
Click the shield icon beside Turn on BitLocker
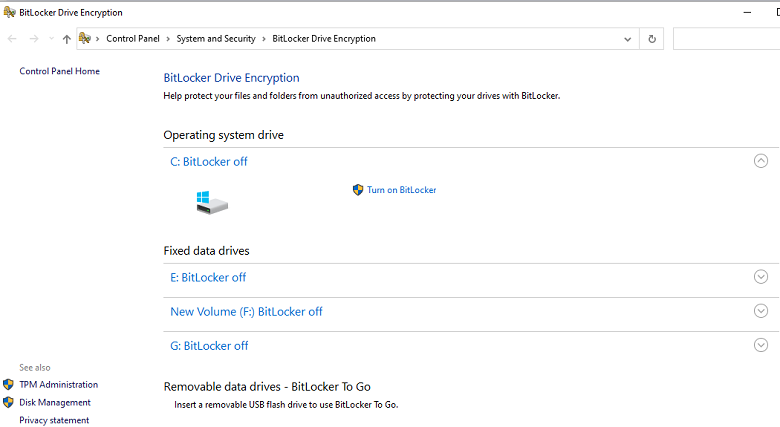358,190
